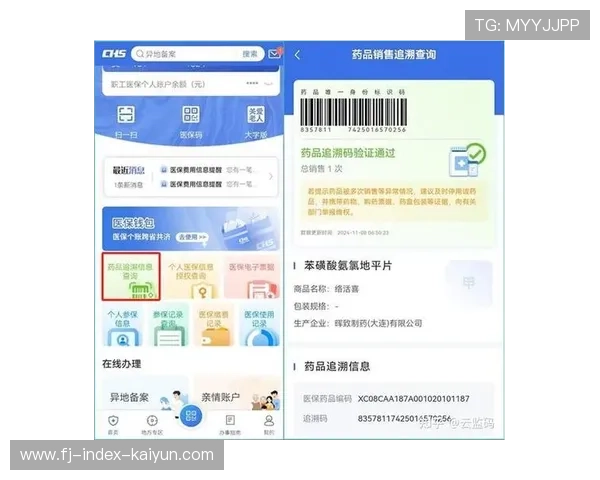Open 药品追溯信息查询 tile
The width and height of the screenshot is (600, 480).
(x=131, y=276)
